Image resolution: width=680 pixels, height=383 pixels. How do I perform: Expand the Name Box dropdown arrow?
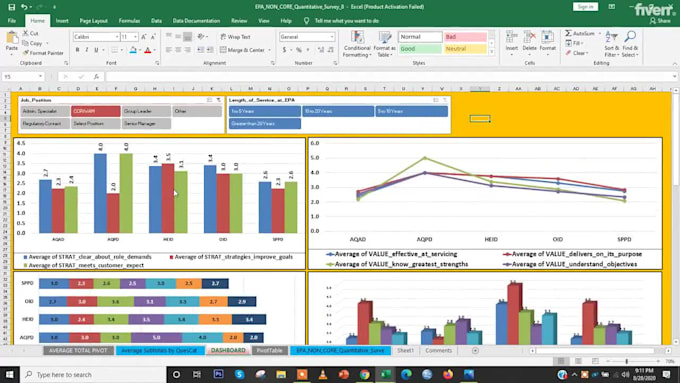40,77
